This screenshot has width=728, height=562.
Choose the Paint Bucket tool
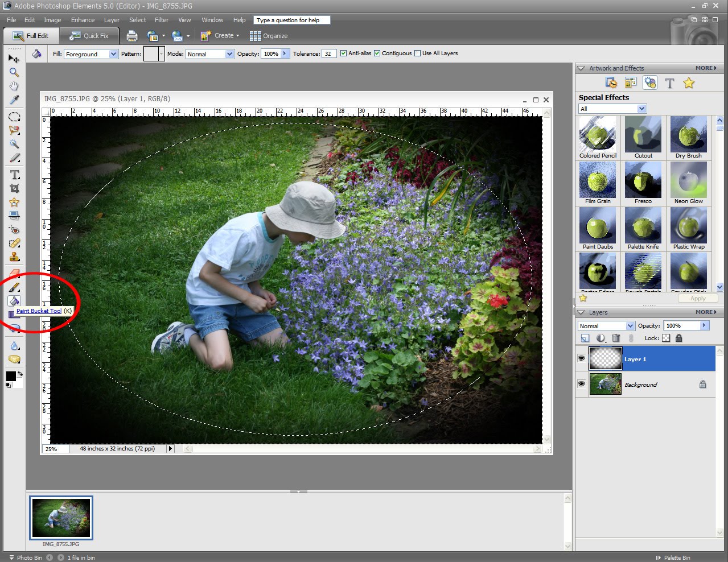point(14,301)
